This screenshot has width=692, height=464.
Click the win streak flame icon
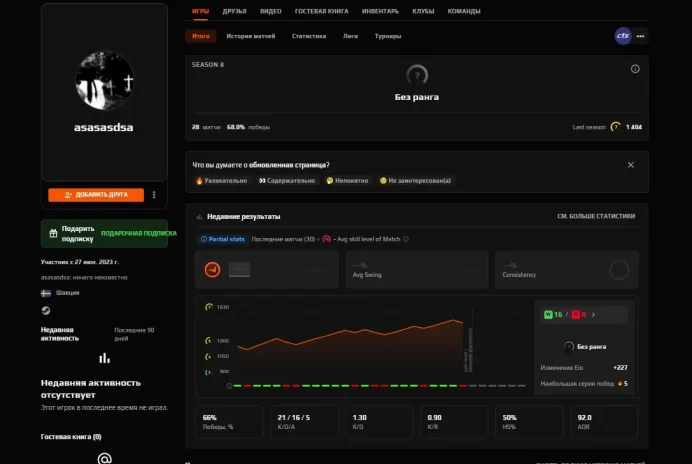(620, 384)
